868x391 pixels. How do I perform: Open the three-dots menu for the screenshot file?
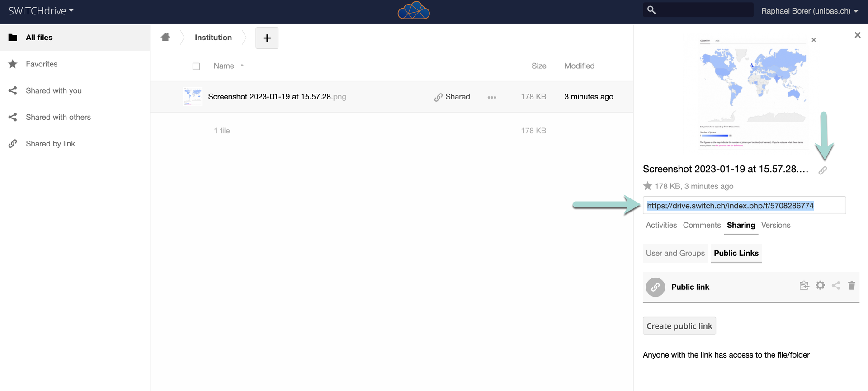click(x=492, y=97)
